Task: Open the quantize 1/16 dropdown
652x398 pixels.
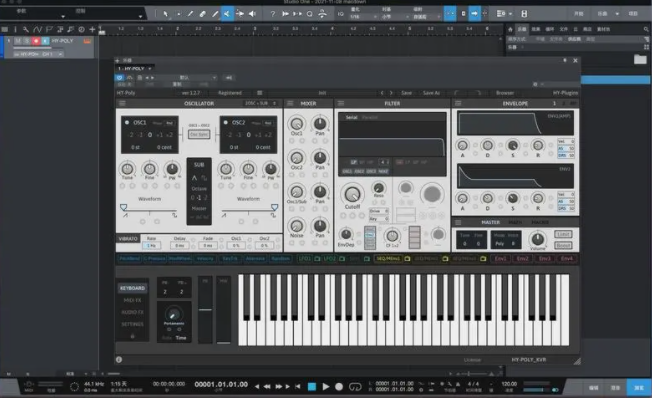Action: tap(363, 17)
